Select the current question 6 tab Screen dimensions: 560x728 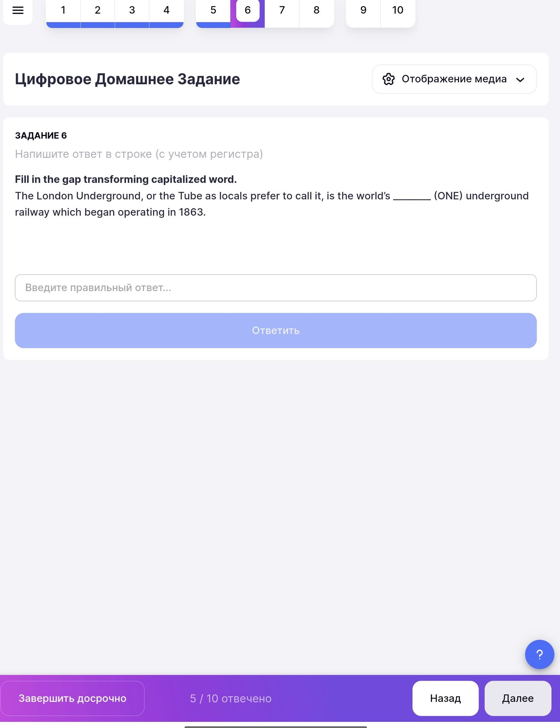[x=248, y=11]
